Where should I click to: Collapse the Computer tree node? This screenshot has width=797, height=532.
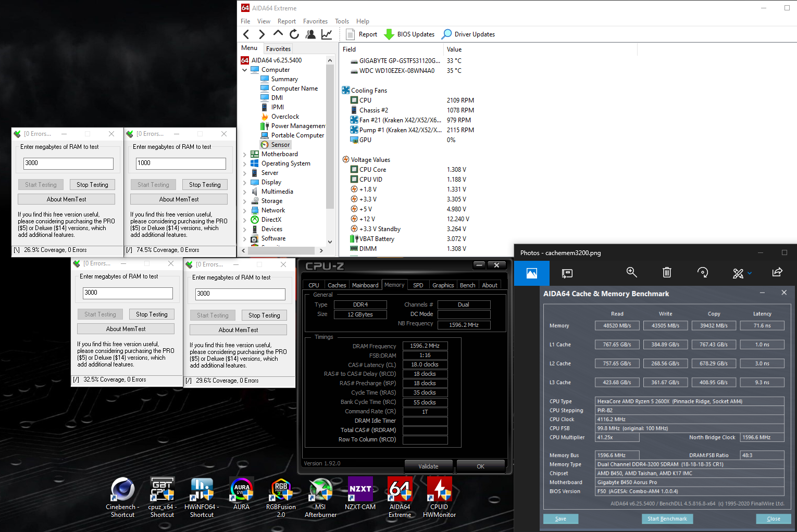coord(245,70)
